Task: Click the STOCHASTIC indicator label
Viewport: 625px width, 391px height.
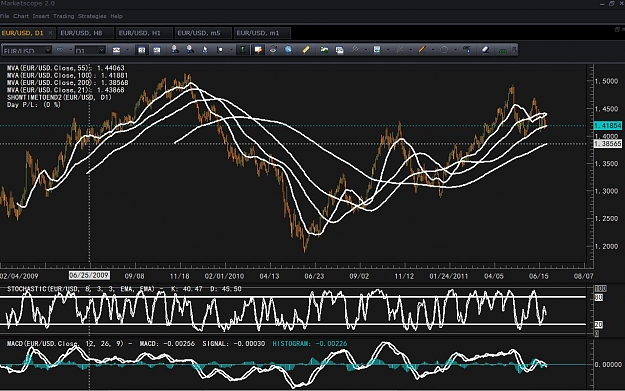Action: click(124, 289)
